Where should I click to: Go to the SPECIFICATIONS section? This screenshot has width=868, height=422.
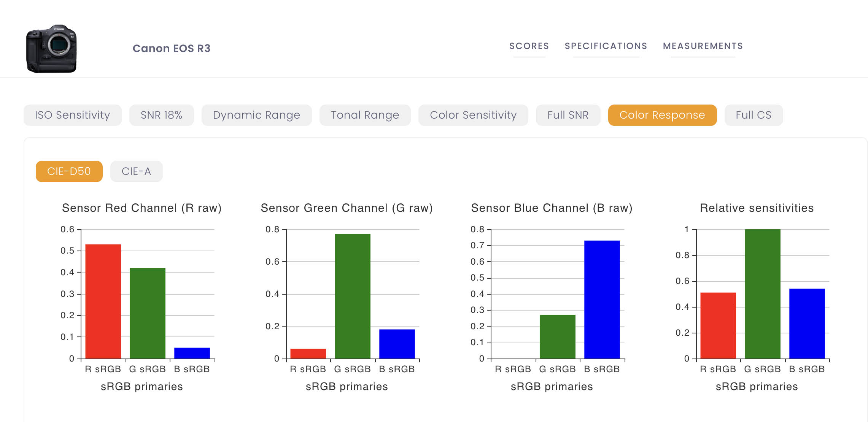pos(606,46)
